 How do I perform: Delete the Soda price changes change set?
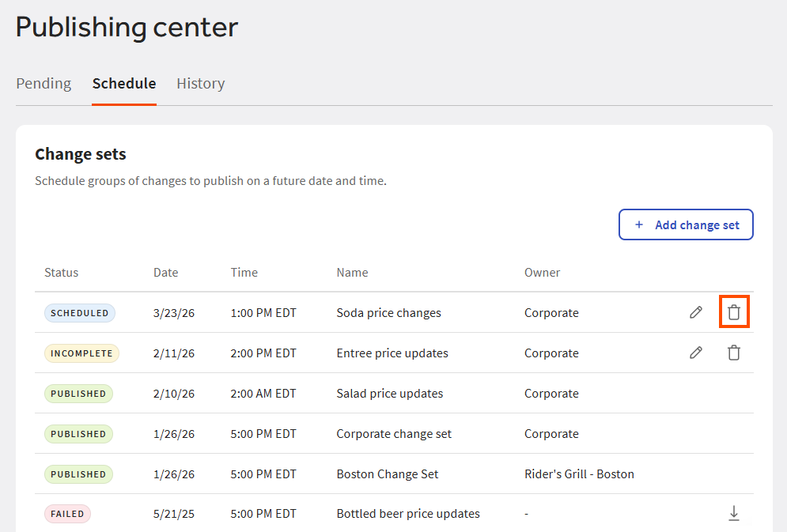(733, 312)
